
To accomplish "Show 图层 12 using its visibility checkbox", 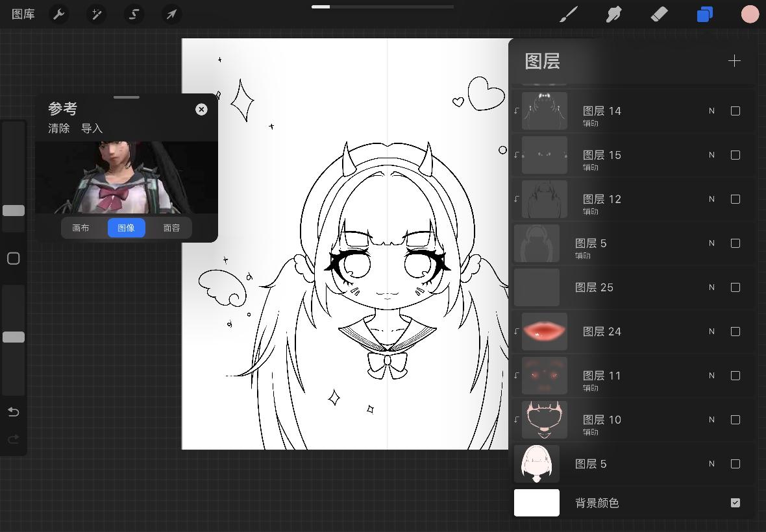I will pos(735,199).
